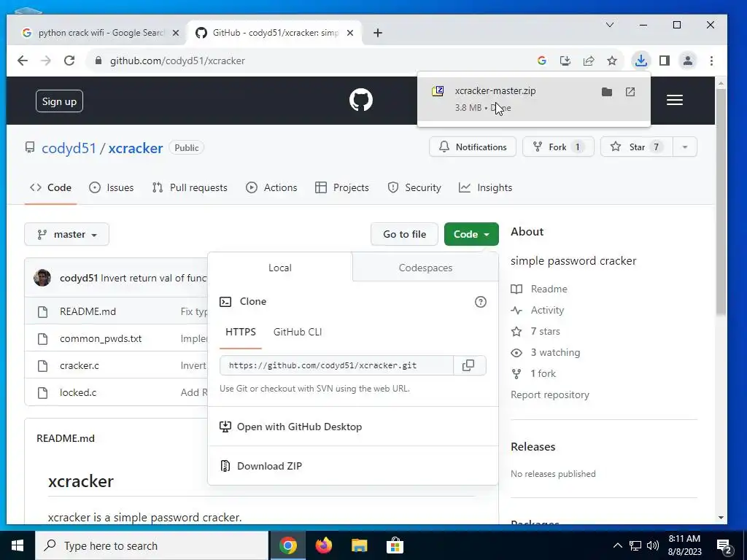Click the volume speaker tray icon

(x=653, y=545)
